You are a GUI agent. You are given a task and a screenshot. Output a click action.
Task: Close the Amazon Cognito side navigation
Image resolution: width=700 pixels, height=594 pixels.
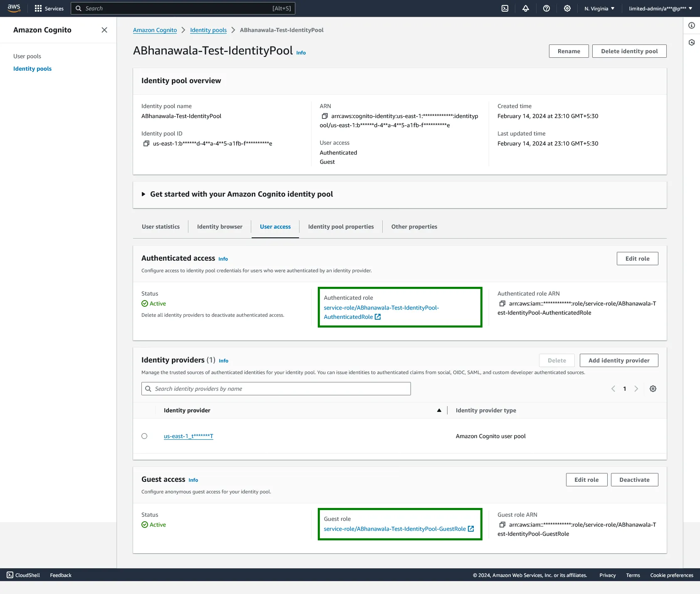(104, 30)
